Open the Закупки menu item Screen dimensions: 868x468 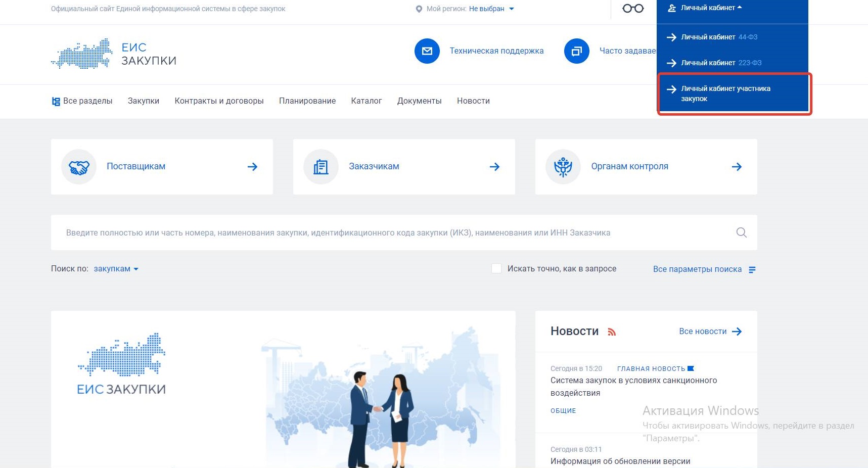pyautogui.click(x=144, y=101)
